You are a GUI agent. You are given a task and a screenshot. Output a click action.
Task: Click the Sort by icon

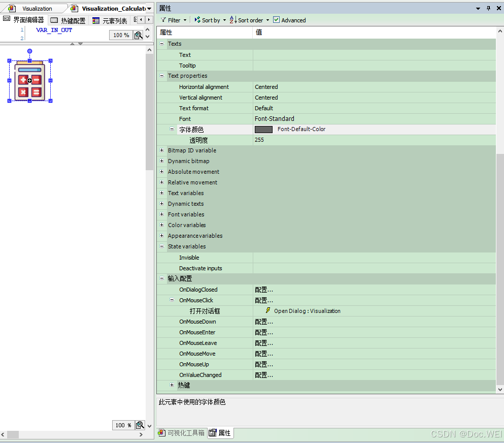pos(197,20)
